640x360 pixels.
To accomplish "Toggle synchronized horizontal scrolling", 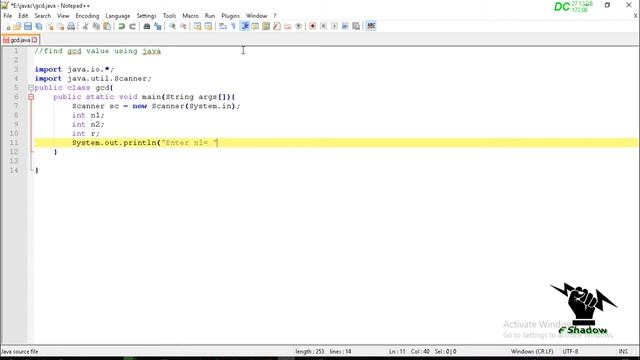I will (208, 27).
